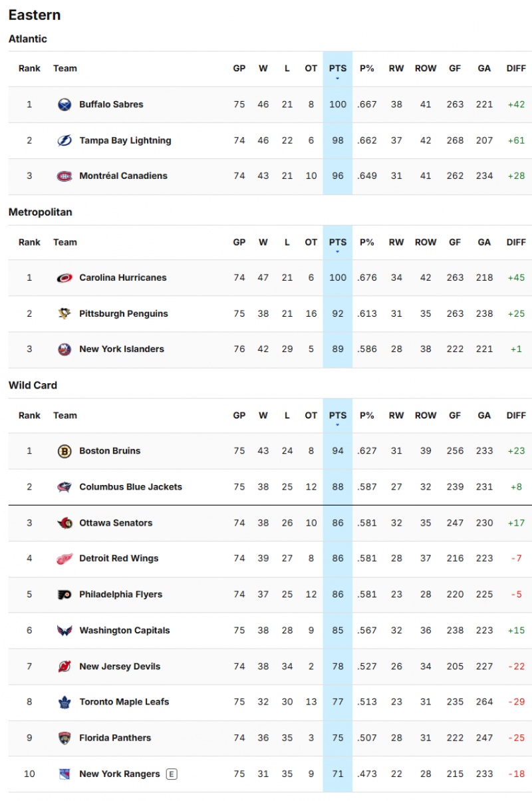Click the Atlantic PTS sort arrow

338,79
